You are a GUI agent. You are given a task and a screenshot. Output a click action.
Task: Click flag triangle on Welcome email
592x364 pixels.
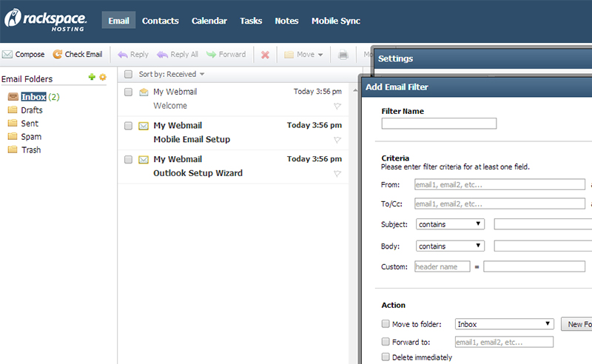(x=337, y=107)
